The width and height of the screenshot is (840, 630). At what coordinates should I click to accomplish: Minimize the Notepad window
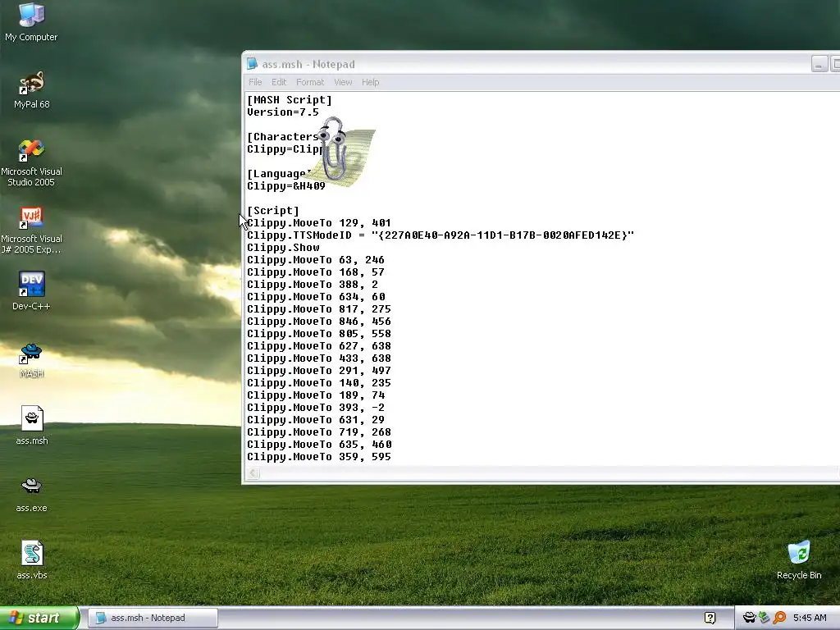tap(819, 64)
